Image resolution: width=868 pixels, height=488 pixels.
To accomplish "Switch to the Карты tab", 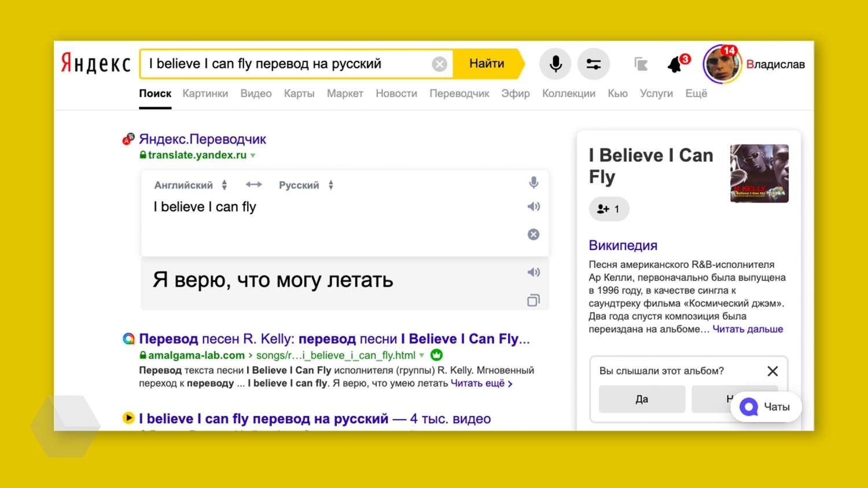I will 299,94.
